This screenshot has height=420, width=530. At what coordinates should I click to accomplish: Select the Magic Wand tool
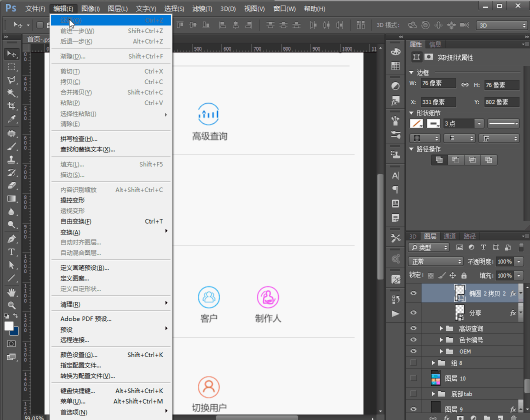tap(11, 93)
